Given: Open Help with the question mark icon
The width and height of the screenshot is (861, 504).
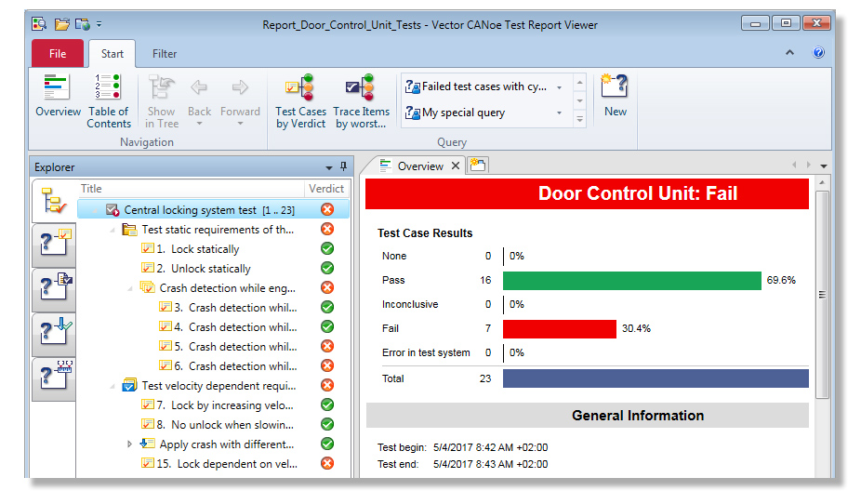Looking at the screenshot, I should 818,53.
